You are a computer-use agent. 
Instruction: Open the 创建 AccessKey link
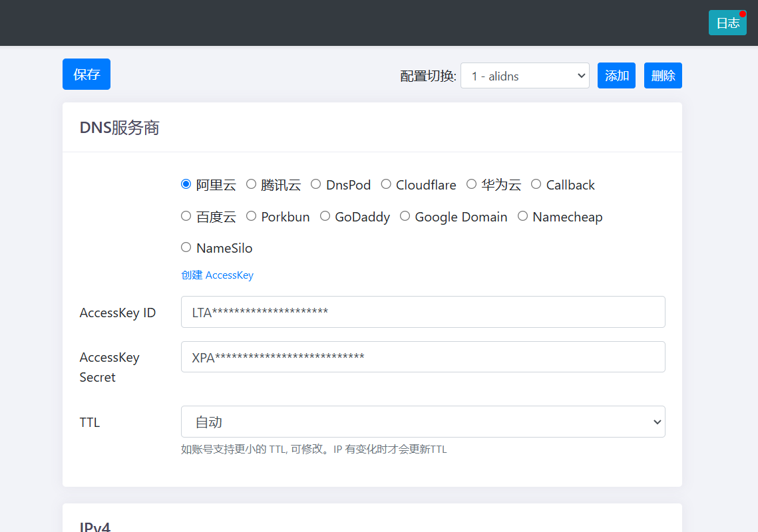[x=217, y=275]
